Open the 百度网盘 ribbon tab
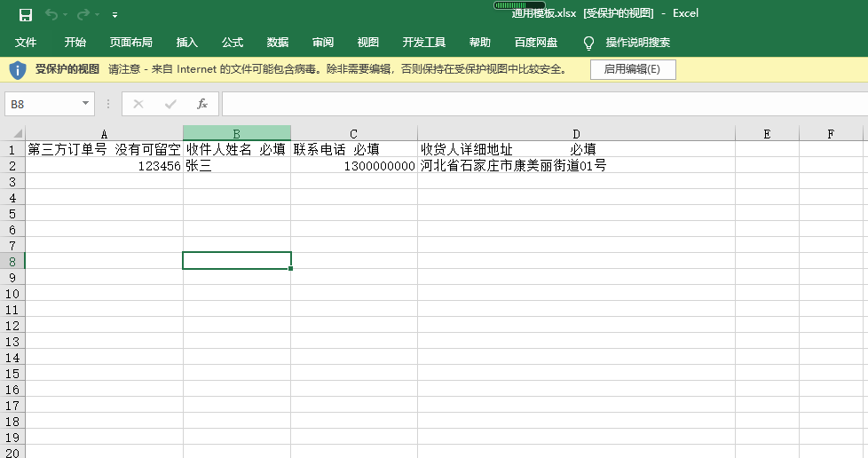 point(536,43)
